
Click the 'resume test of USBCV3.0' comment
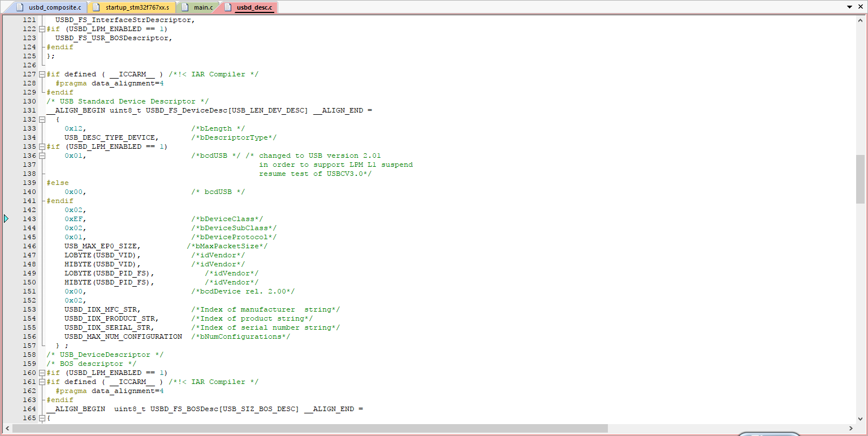pos(315,174)
